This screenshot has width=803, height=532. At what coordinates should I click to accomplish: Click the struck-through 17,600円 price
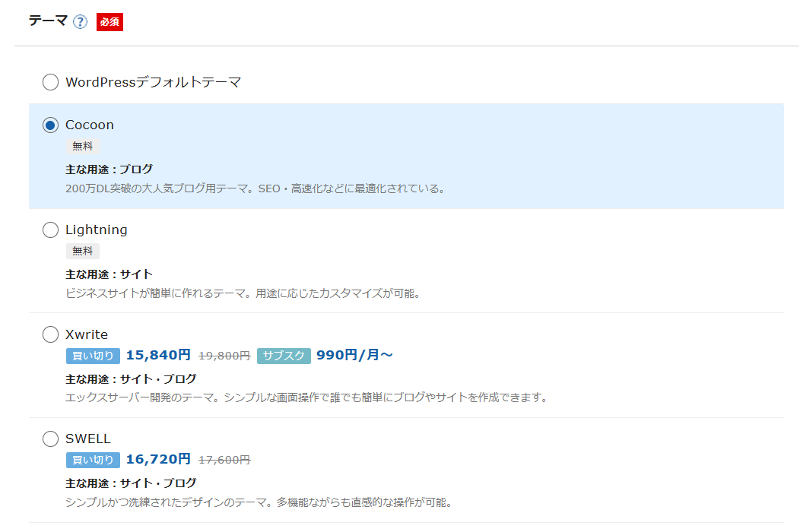coord(224,460)
